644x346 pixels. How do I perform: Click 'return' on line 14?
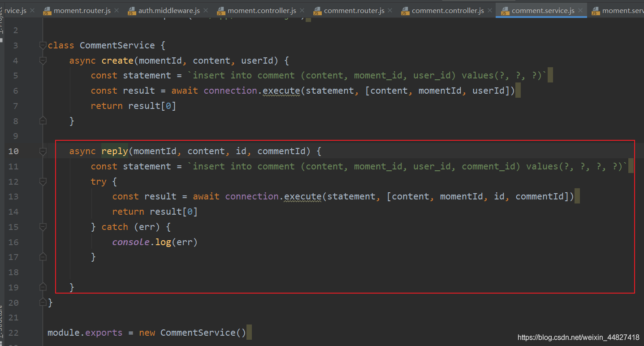point(128,212)
